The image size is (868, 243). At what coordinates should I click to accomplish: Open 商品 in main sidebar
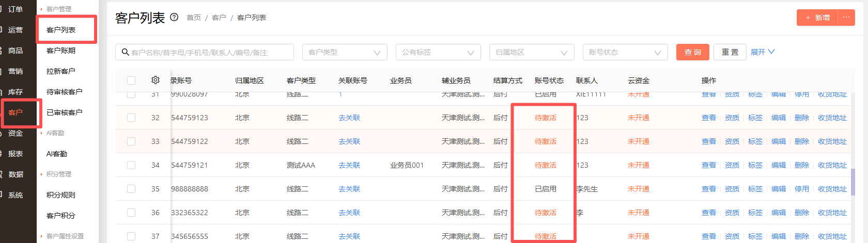(16, 51)
